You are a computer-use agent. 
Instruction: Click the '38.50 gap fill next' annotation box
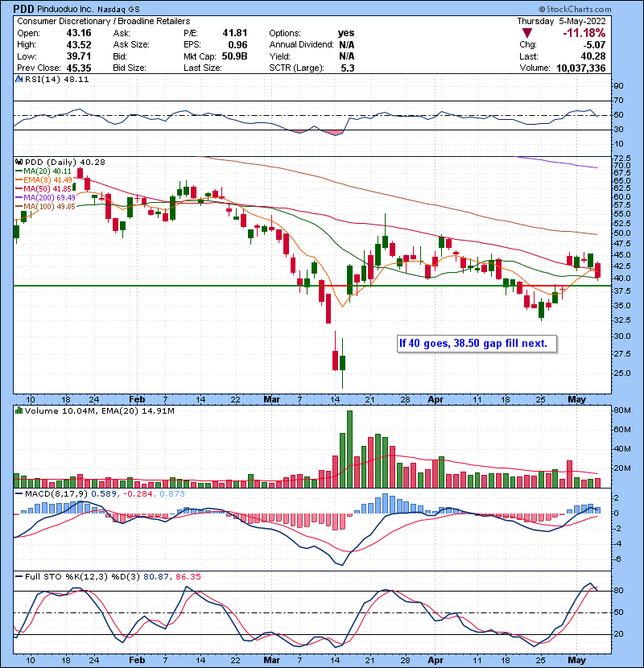click(477, 344)
